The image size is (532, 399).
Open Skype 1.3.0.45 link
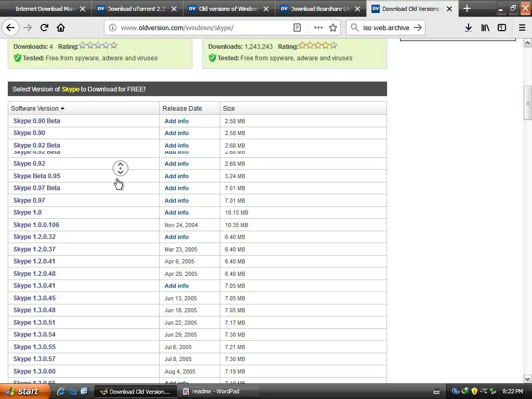click(x=34, y=298)
